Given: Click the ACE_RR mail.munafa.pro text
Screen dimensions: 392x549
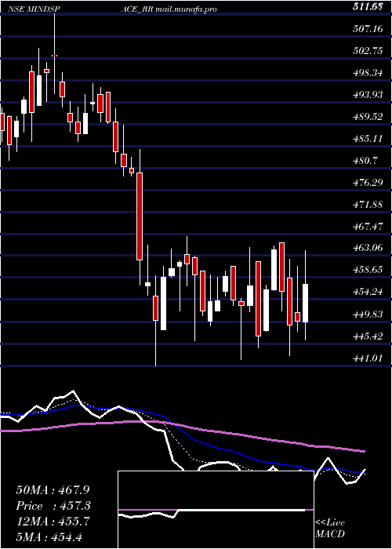Looking at the screenshot, I should (169, 9).
